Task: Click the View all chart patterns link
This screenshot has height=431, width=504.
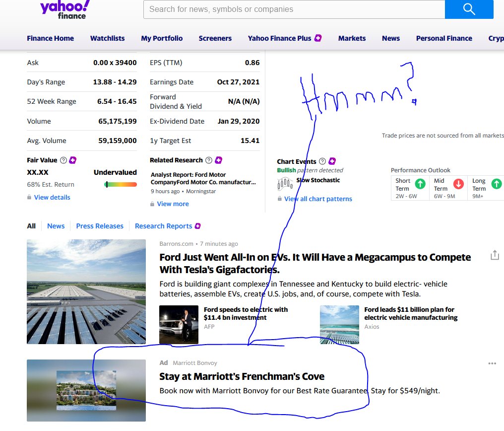Action: point(318,199)
